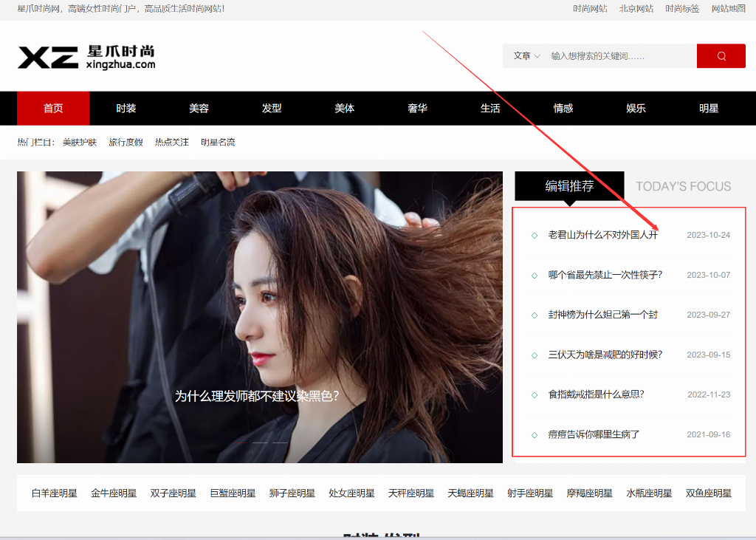The width and height of the screenshot is (756, 540).
Task: Open article 食指戴戒指是什么意思?
Action: click(596, 394)
